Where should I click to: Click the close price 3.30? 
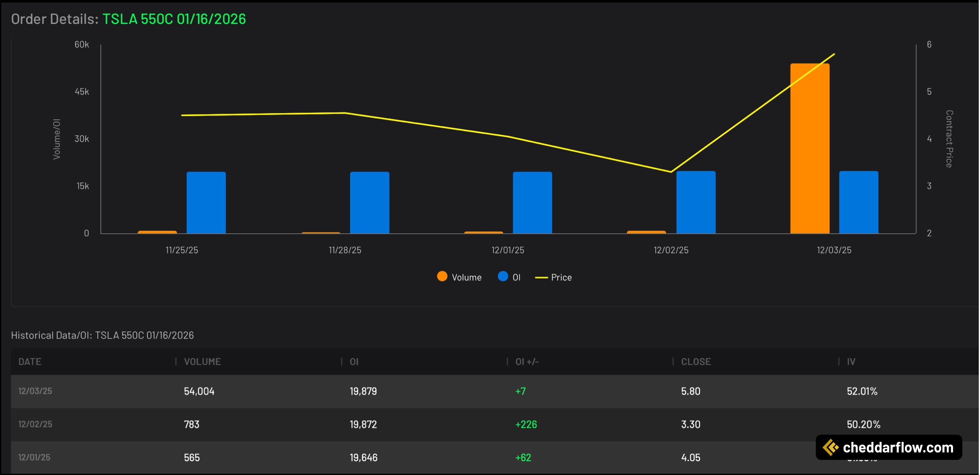tap(691, 424)
